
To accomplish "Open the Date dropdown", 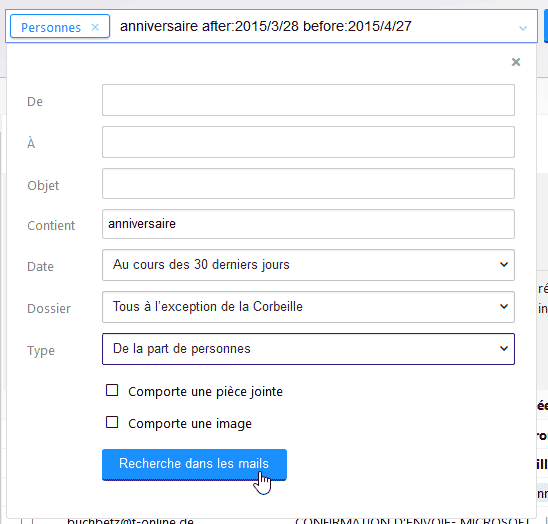I will click(308, 265).
